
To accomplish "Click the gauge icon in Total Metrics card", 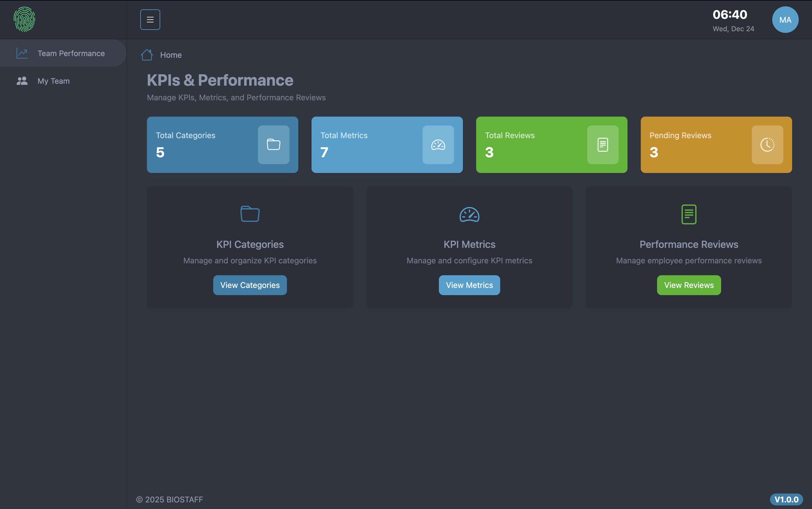I will (438, 145).
